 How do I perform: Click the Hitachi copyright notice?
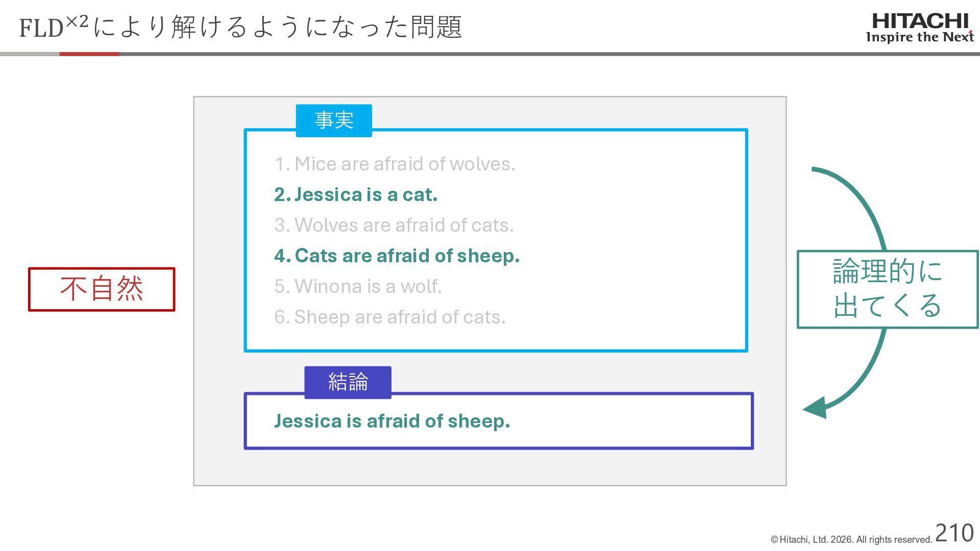(x=851, y=540)
